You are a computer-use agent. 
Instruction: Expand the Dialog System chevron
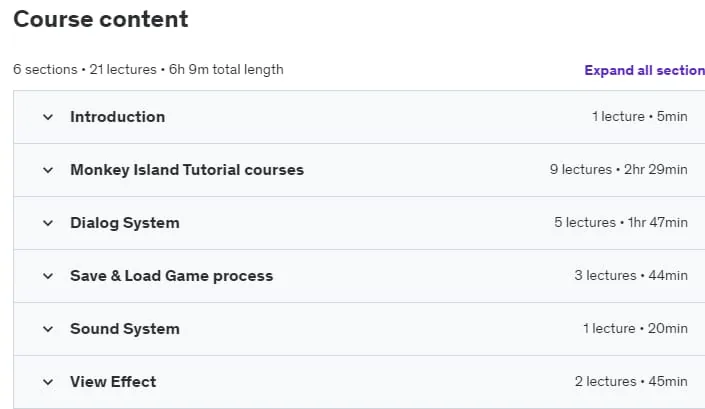point(48,223)
